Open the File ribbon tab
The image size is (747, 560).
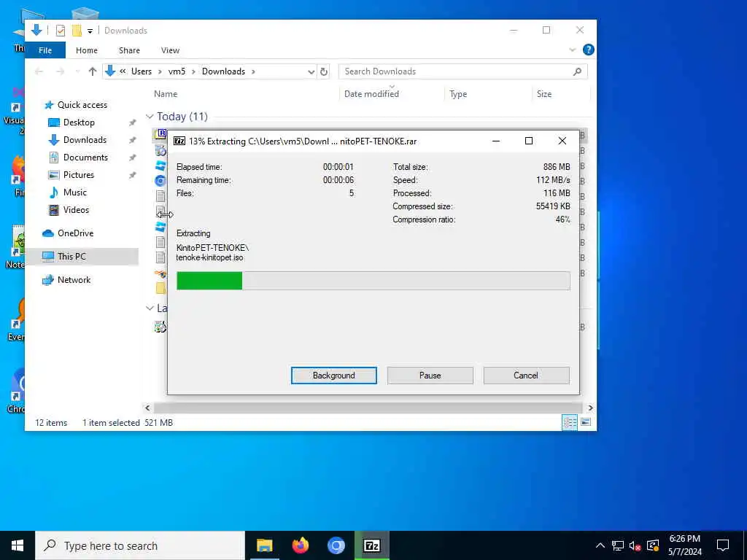tap(45, 50)
